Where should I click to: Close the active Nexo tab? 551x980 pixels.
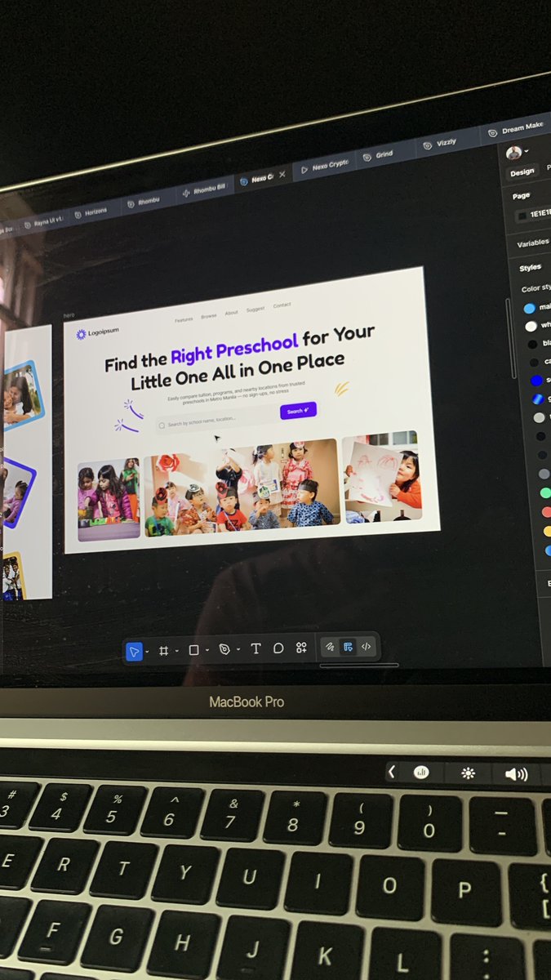pyautogui.click(x=282, y=174)
